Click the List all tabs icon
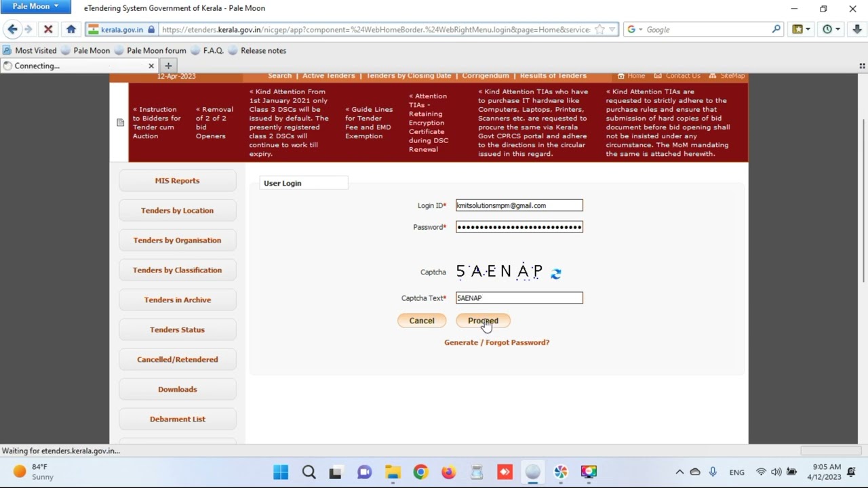The image size is (868, 488). (x=862, y=66)
